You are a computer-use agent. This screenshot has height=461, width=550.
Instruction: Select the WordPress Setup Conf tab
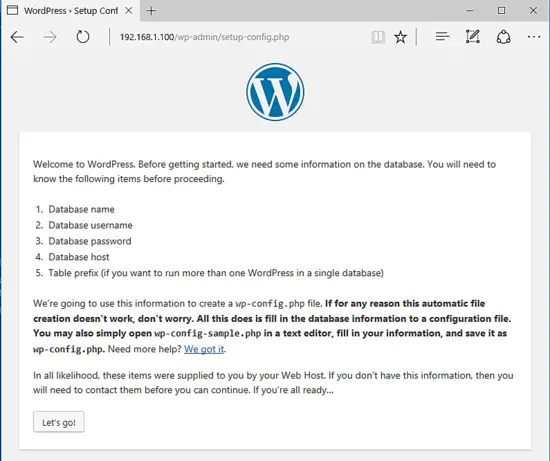70,11
